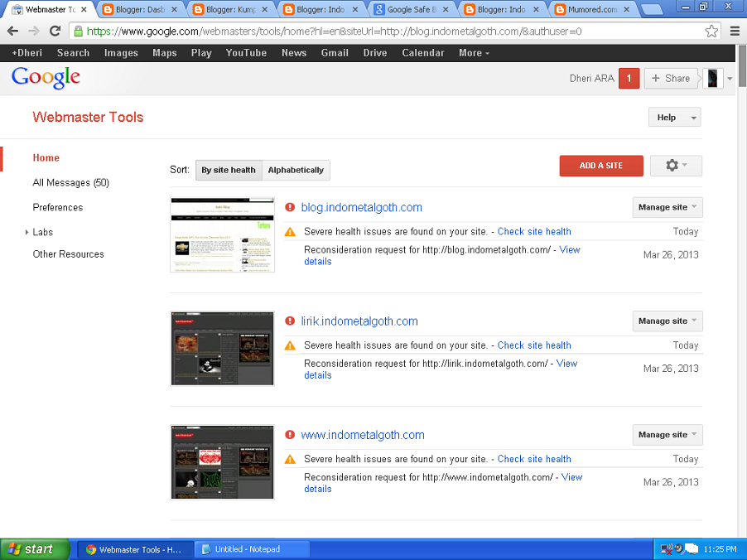The width and height of the screenshot is (747, 560).
Task: Open Gmail from the Google bar
Action: pyautogui.click(x=335, y=53)
